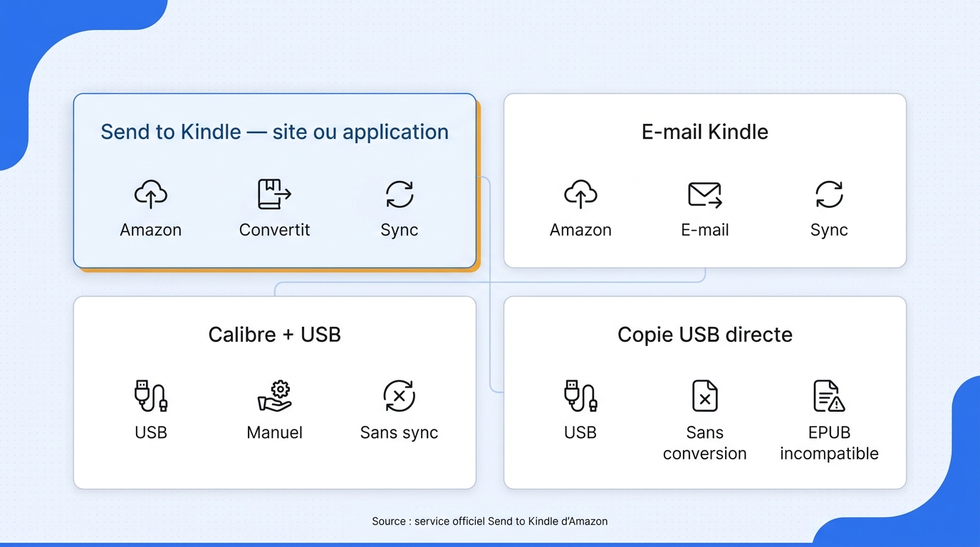Click the Sans sync crossed-arrows icon

point(399,396)
